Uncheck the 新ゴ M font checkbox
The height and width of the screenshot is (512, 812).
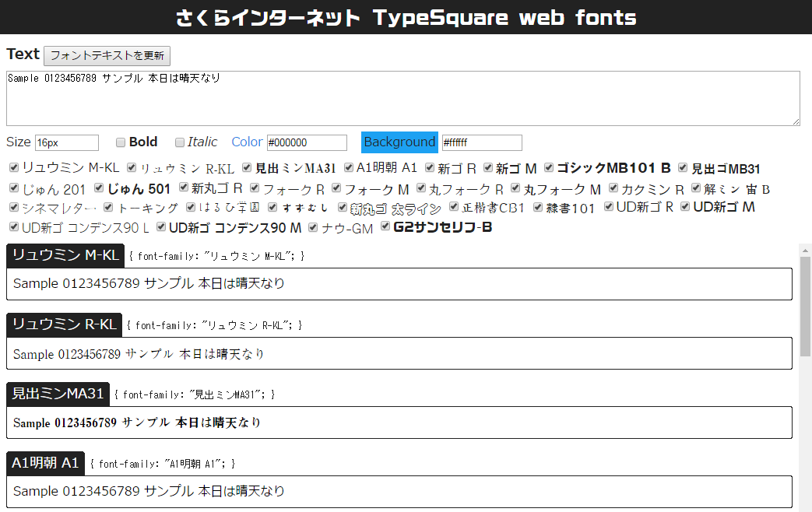tap(488, 167)
